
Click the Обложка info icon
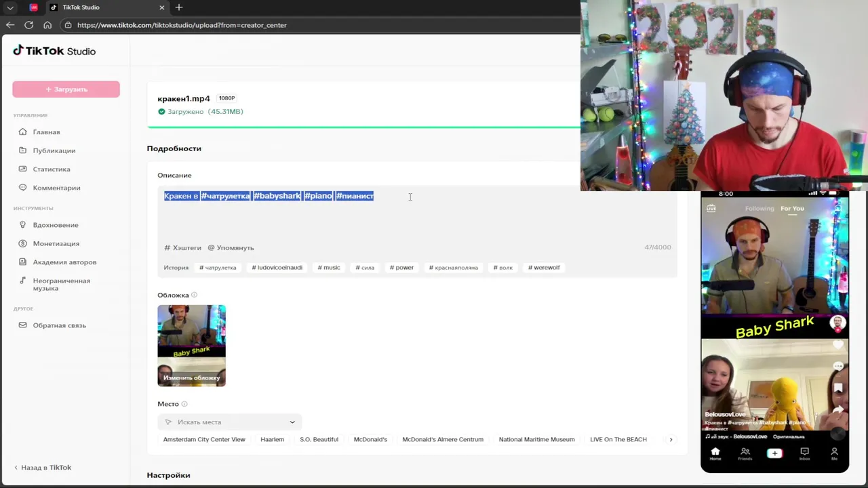pos(194,295)
